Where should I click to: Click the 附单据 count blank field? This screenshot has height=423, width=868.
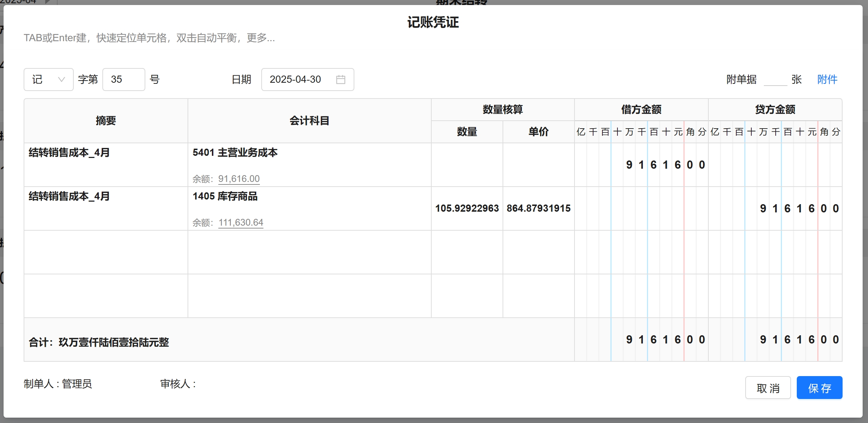(775, 80)
